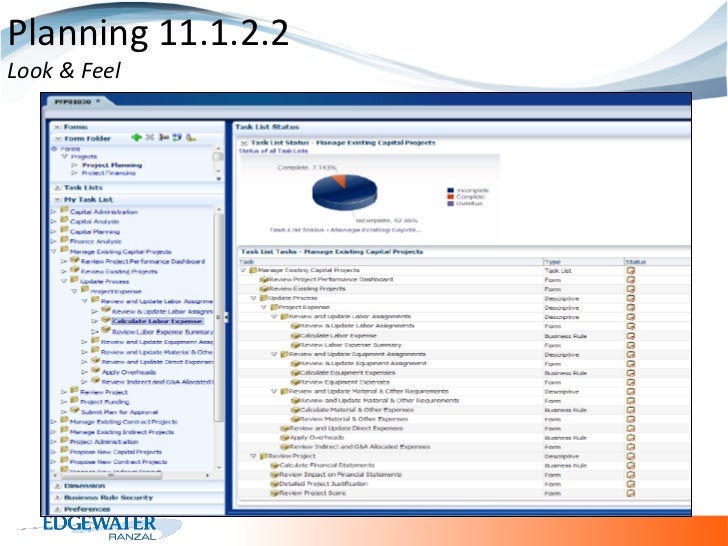The image size is (728, 546).
Task: Click the splitter collapse arrow between the panes
Action: pos(226,318)
